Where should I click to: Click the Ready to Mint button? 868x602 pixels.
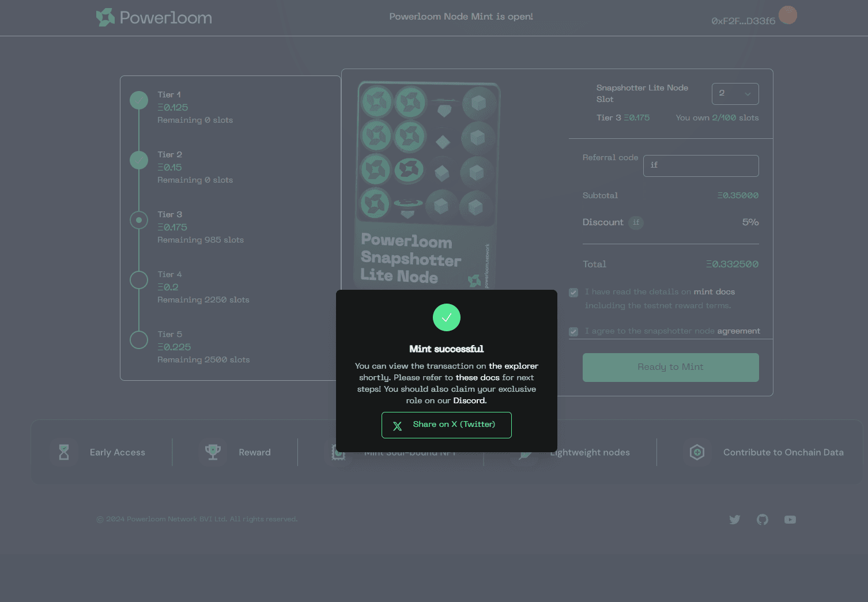(671, 368)
